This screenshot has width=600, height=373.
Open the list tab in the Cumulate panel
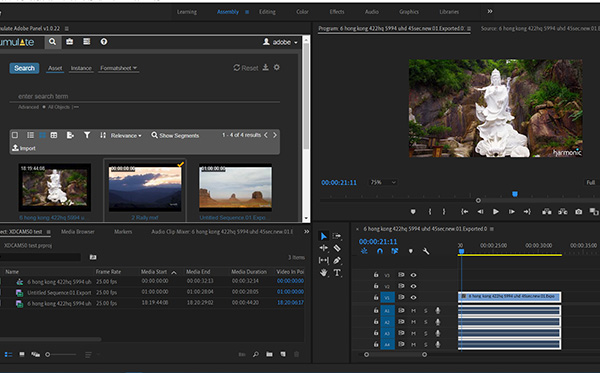(86, 42)
